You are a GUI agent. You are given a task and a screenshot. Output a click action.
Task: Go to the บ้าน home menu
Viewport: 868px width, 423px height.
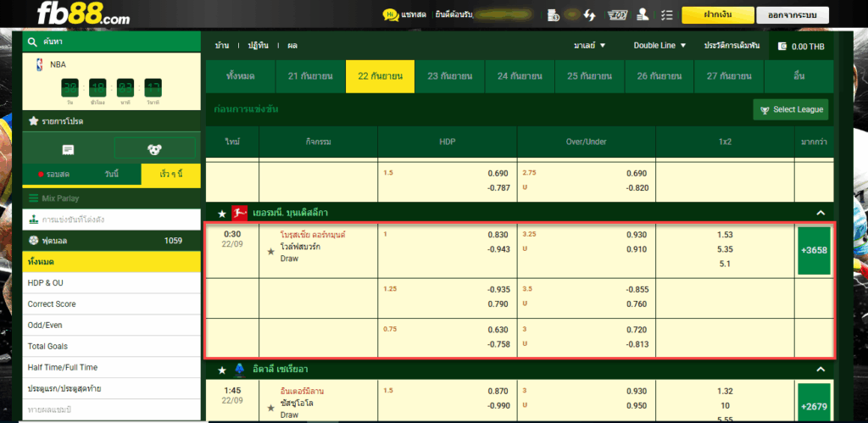click(221, 46)
